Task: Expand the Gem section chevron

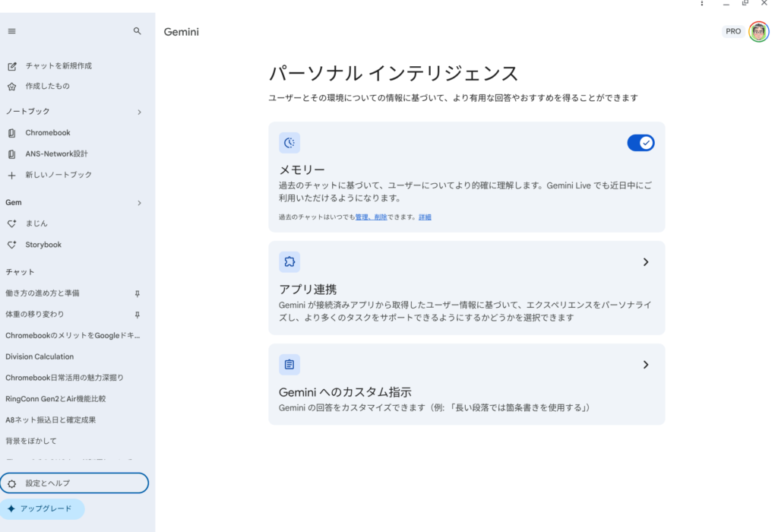Action: (x=139, y=203)
